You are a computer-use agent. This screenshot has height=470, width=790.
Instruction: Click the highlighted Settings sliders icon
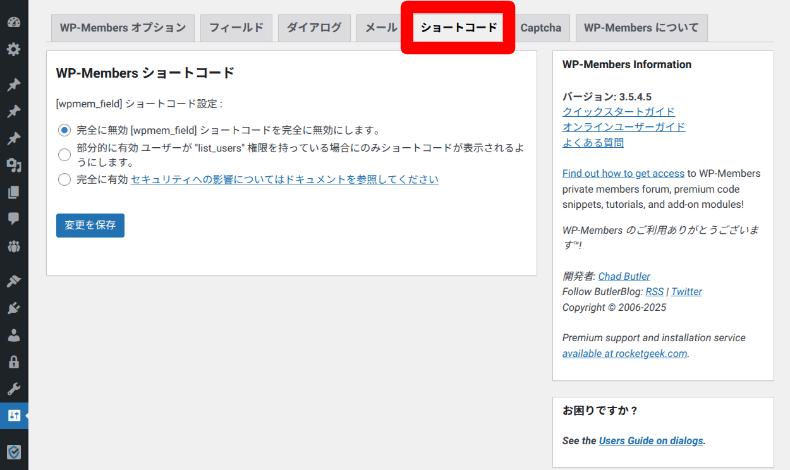[x=14, y=415]
